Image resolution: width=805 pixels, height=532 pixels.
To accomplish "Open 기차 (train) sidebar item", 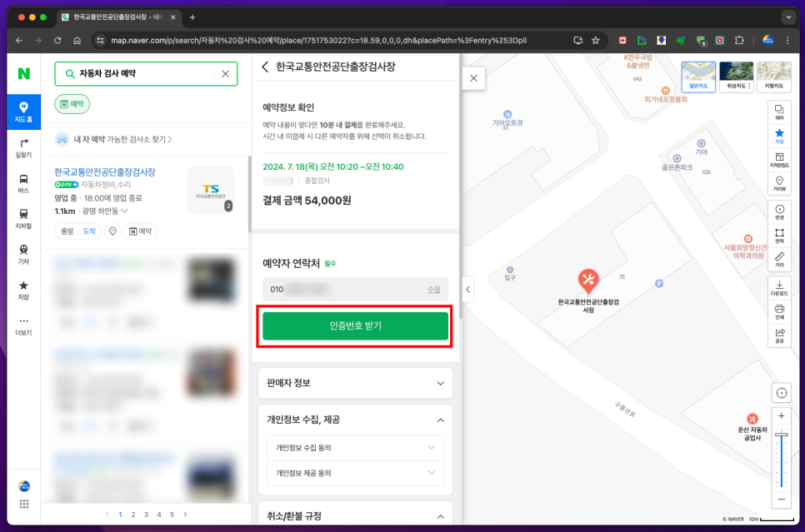I will 23,255.
